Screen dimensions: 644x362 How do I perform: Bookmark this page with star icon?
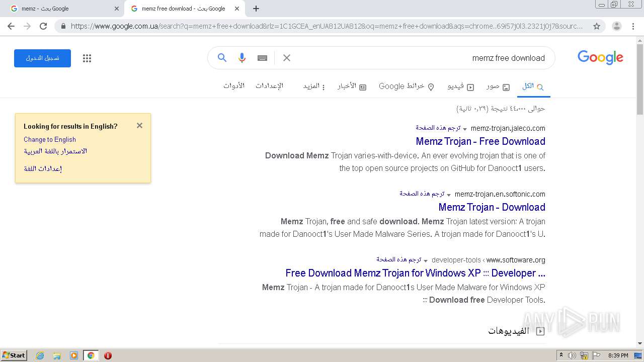[x=597, y=26]
